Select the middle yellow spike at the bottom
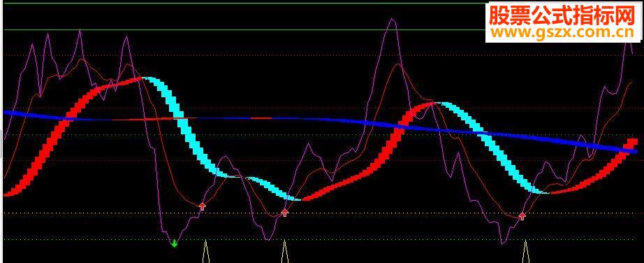Viewport: 644px width, 263px height. 284,252
